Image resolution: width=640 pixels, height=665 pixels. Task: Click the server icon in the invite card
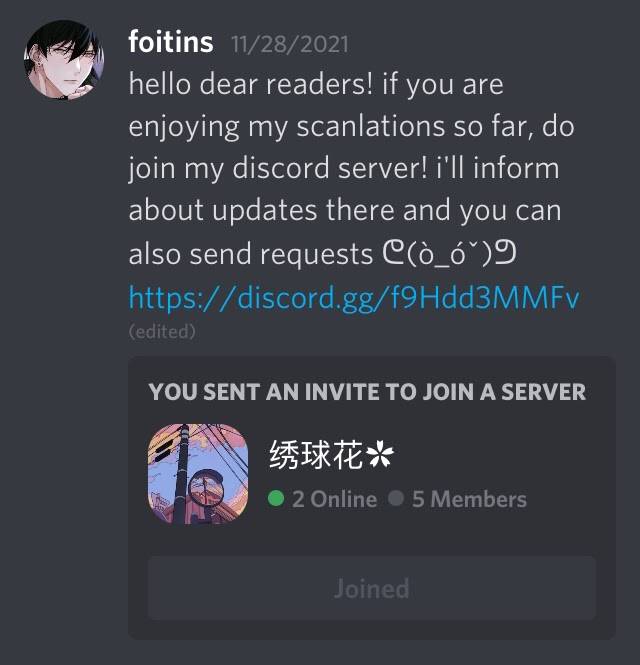pos(198,474)
